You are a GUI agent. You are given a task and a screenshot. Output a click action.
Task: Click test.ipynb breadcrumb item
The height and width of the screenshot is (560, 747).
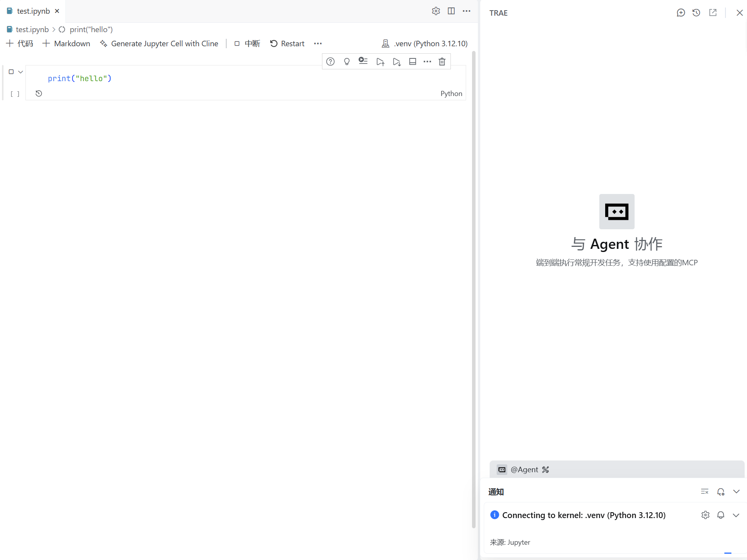[x=28, y=29]
